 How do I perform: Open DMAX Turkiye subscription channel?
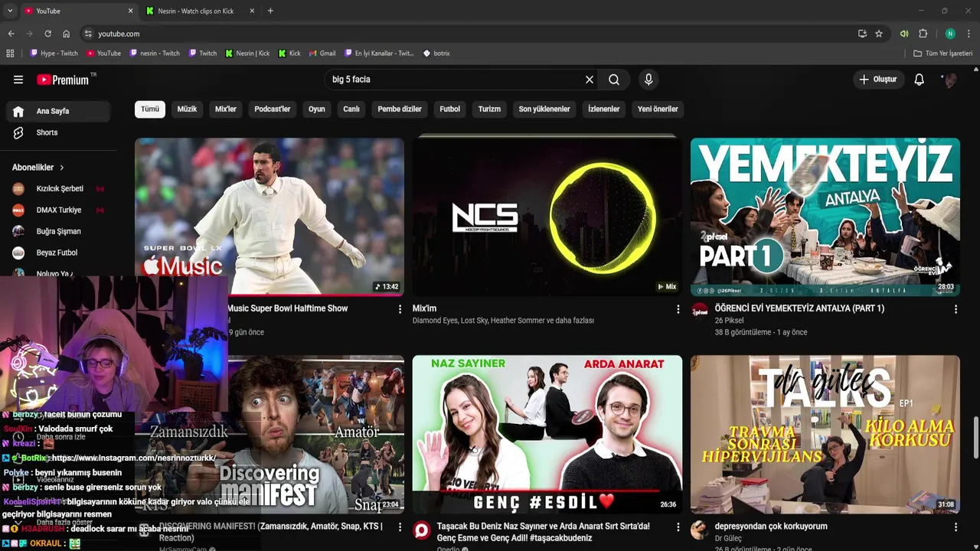tap(59, 210)
